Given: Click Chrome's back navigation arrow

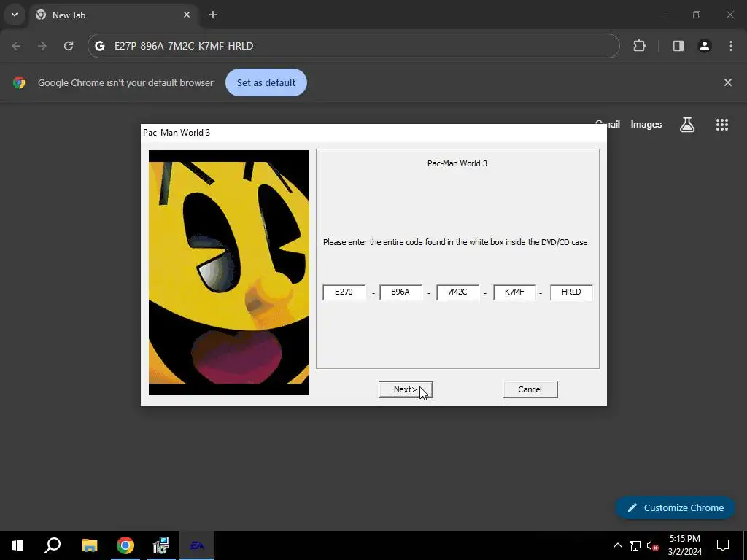Looking at the screenshot, I should 16,46.
